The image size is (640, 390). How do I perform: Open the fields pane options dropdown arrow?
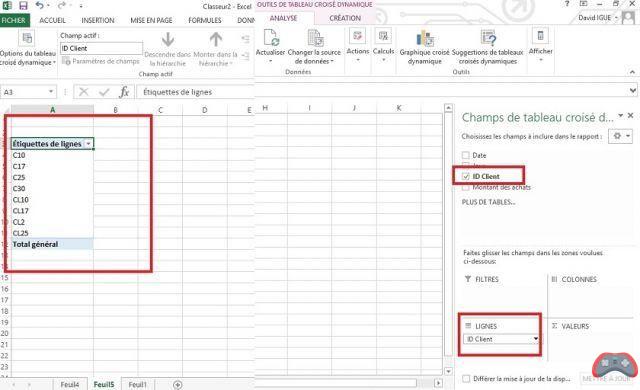(x=621, y=116)
